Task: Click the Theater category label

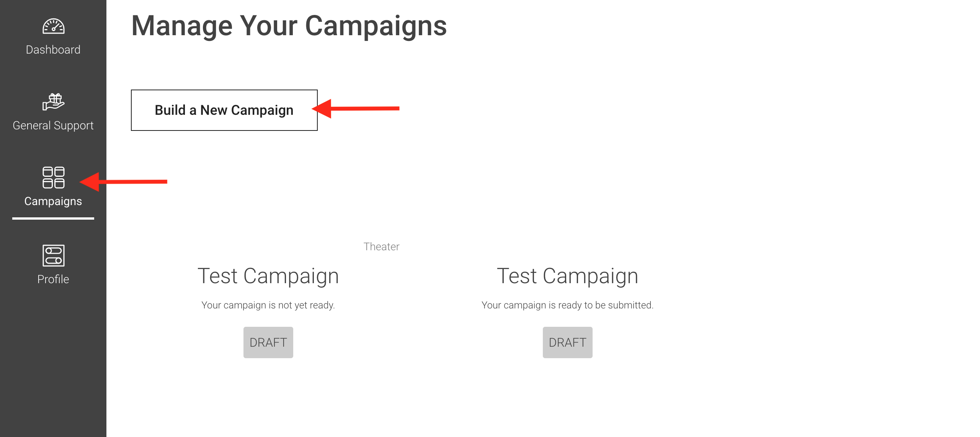Action: (x=381, y=246)
